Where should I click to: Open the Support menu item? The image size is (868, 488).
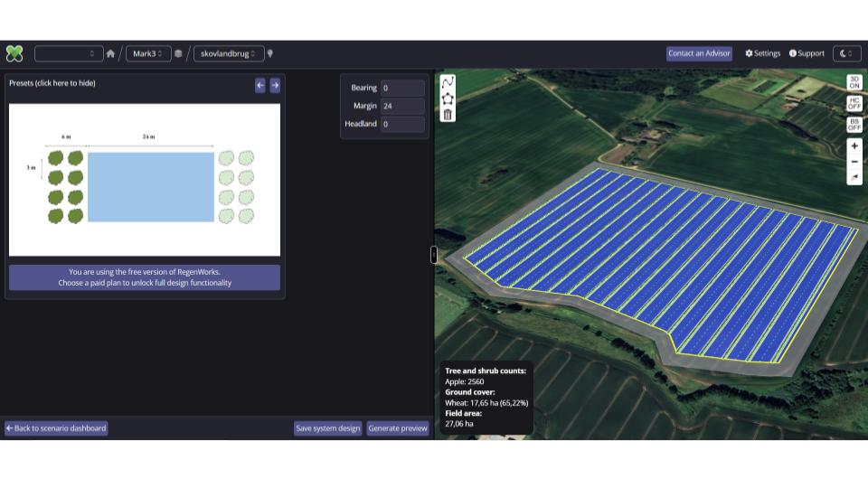click(807, 53)
